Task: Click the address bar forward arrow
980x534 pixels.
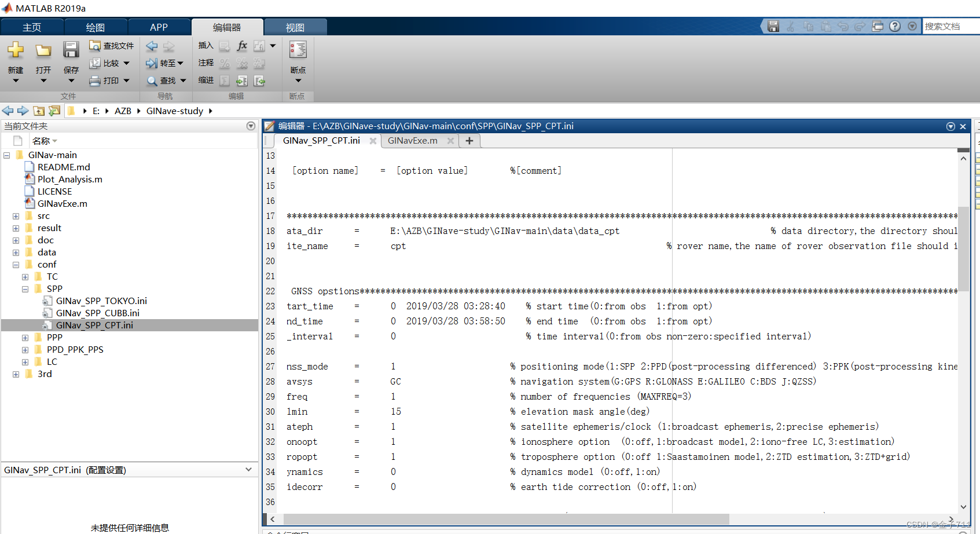Action: pos(23,111)
